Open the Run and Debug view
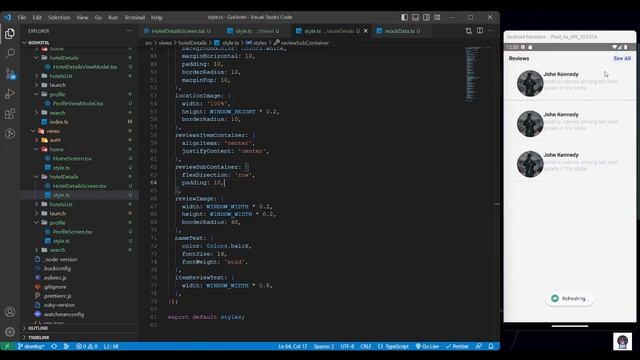Image resolution: width=640 pixels, height=360 pixels. tap(10, 94)
